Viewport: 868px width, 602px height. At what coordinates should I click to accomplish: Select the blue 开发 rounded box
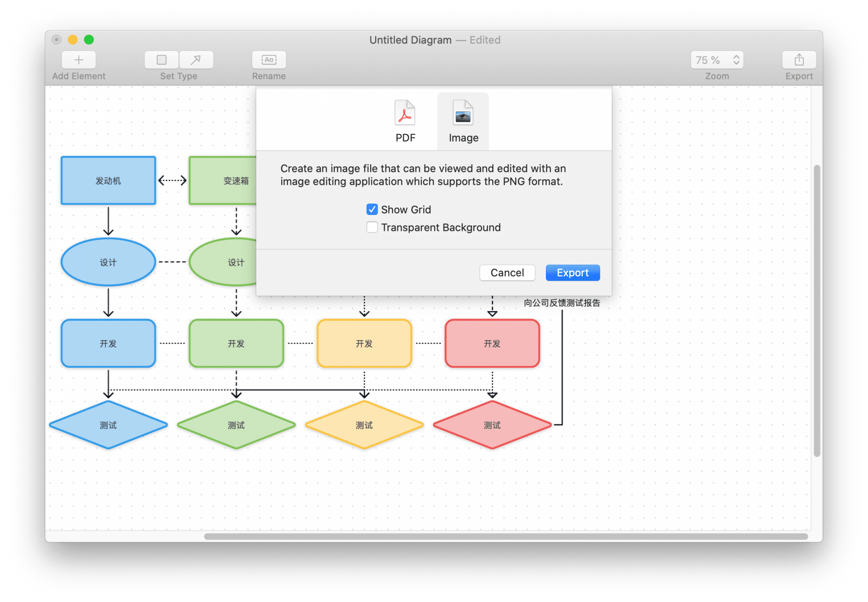tap(108, 343)
